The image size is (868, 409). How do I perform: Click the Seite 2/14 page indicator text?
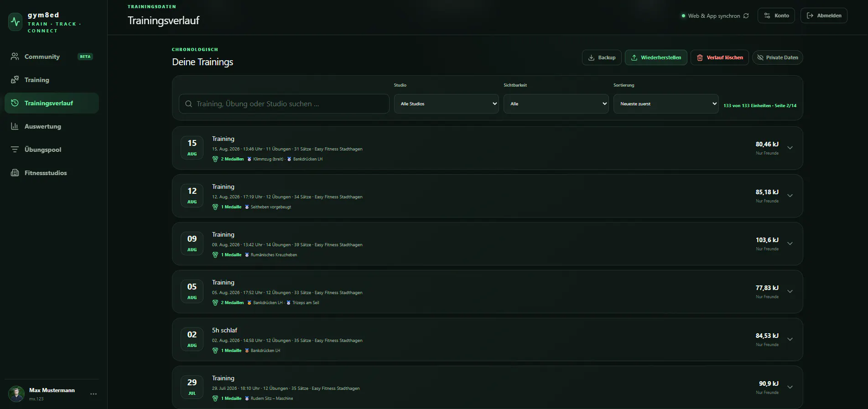[785, 105]
